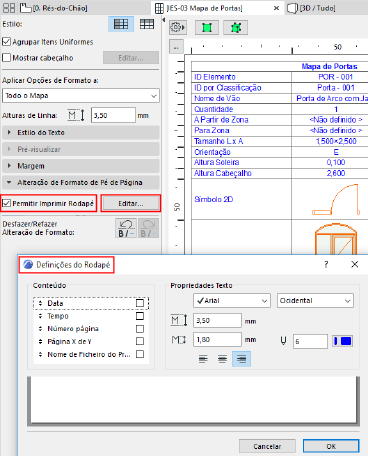Center align footer text

click(222, 359)
